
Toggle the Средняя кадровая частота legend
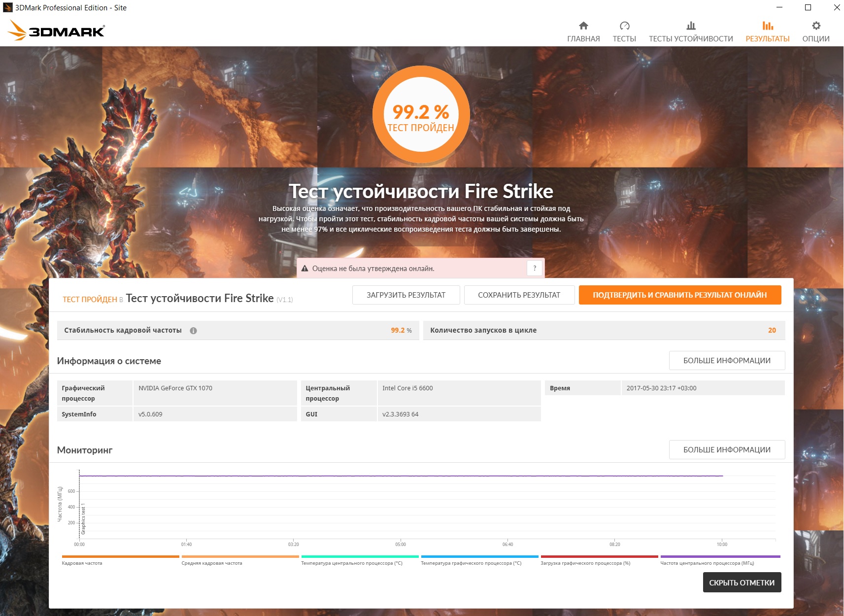pos(240,560)
